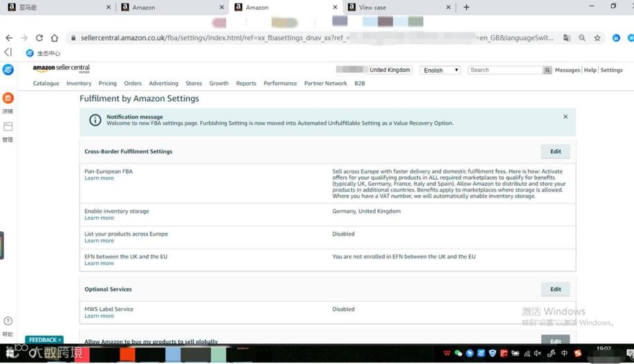Click the volume muted icon in system tray
This screenshot has height=364, width=634.
537,353
